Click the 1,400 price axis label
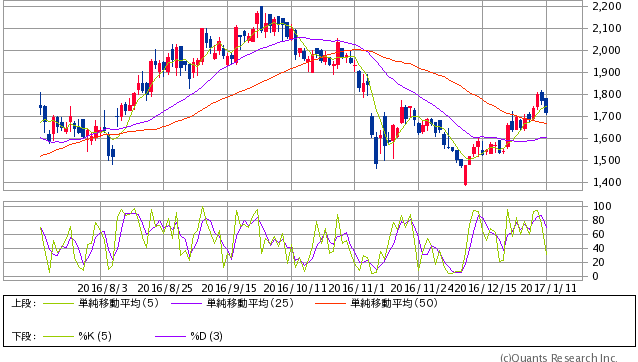This screenshot has width=638, height=362. [x=607, y=182]
